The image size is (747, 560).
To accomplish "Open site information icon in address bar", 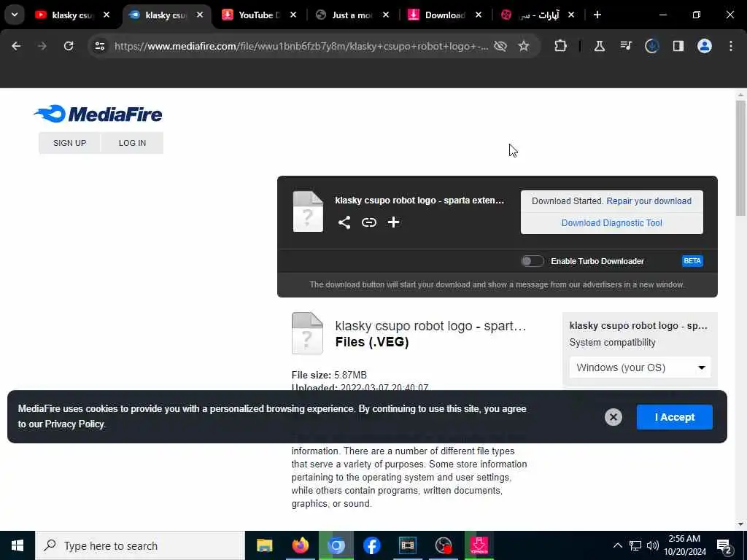I will [99, 46].
